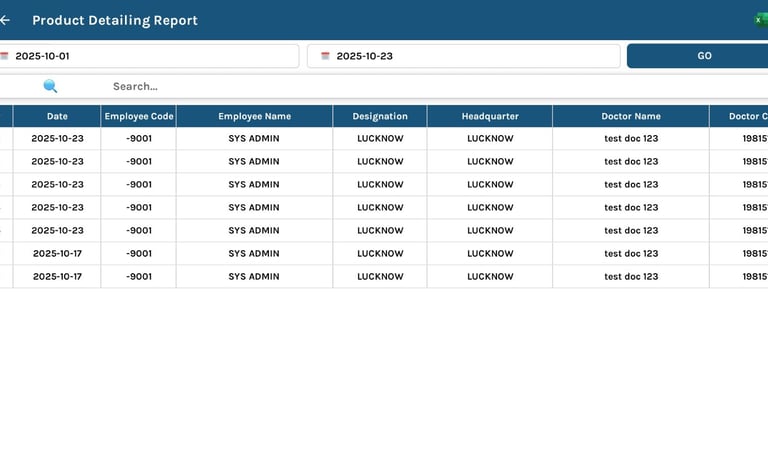
Task: Run the report with GO button
Action: pyautogui.click(x=697, y=56)
